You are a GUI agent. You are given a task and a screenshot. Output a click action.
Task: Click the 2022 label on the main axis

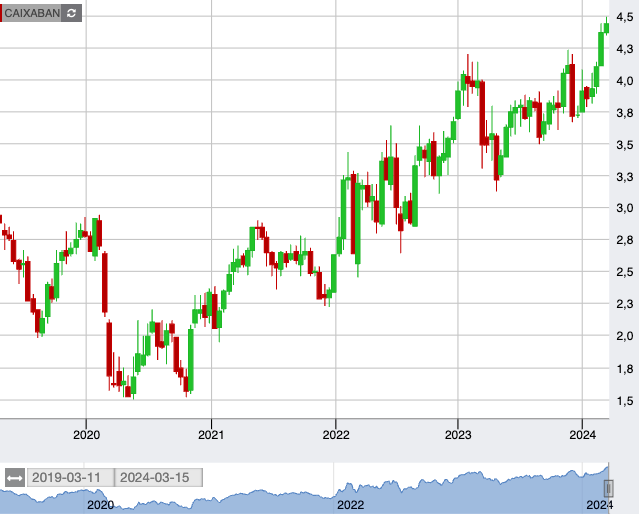pos(336,435)
